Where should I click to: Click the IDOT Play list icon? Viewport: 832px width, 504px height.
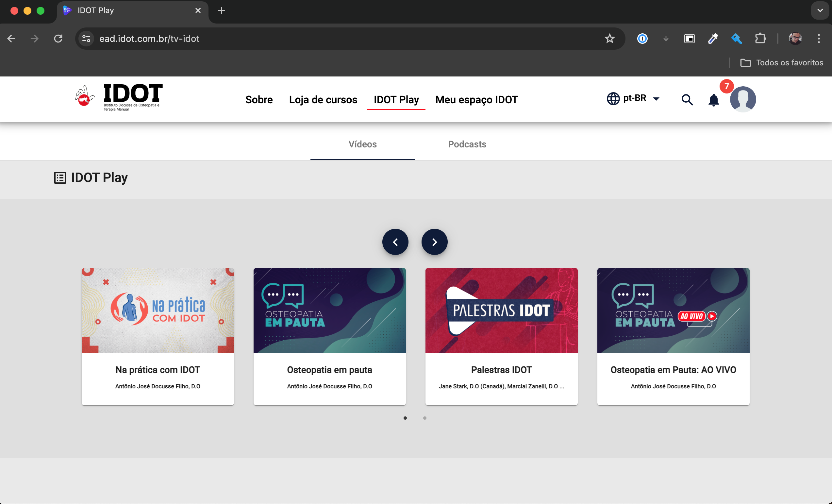(x=60, y=178)
